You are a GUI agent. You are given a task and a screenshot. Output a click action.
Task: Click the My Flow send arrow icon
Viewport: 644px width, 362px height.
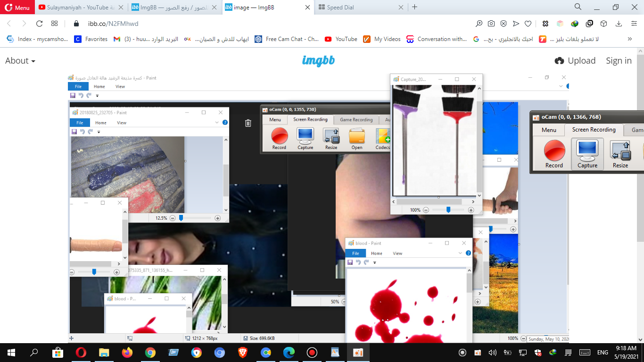pos(516,24)
